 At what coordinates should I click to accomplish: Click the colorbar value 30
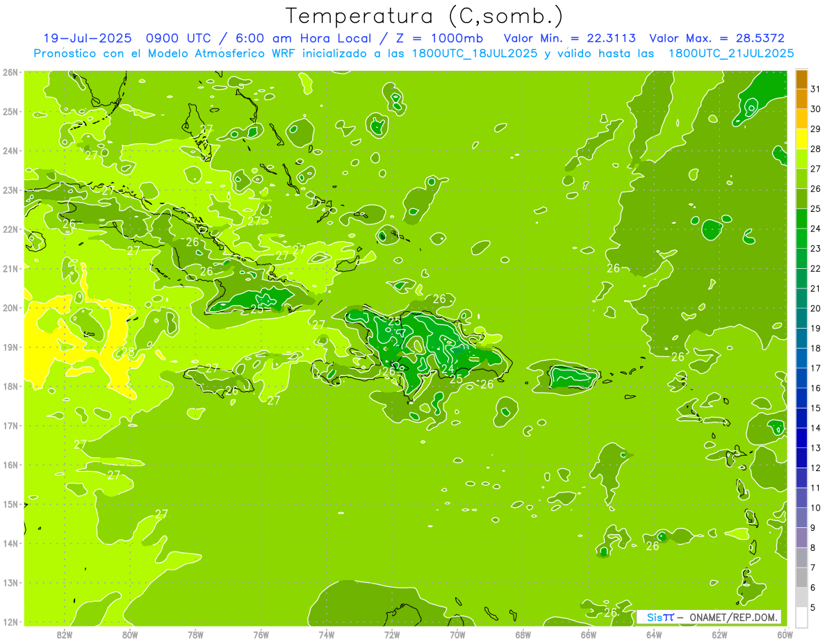click(816, 109)
